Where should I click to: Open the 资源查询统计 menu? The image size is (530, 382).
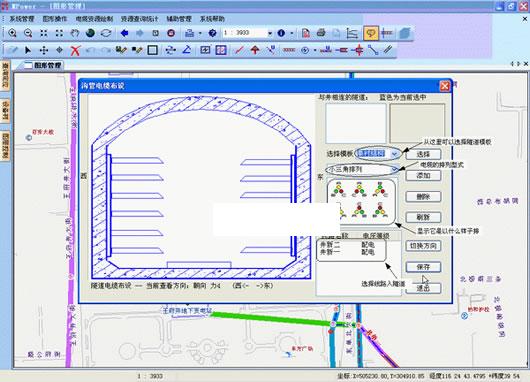[x=139, y=19]
